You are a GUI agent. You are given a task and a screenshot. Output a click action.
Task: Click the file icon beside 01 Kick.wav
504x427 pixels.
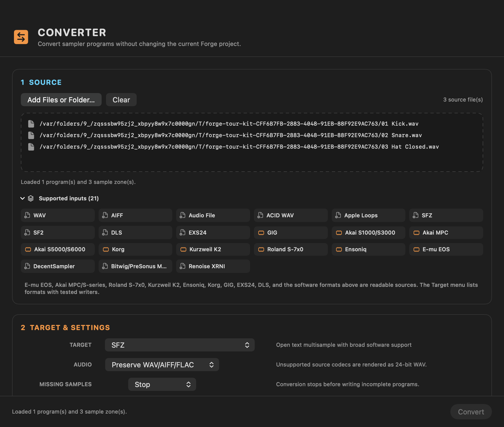click(x=31, y=124)
